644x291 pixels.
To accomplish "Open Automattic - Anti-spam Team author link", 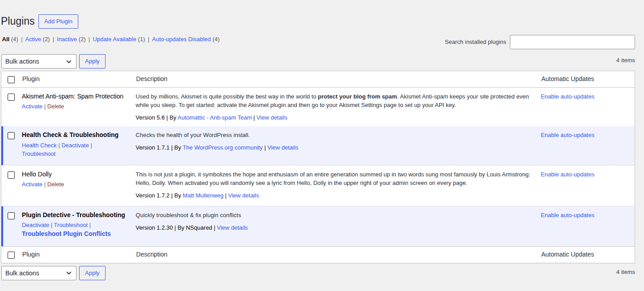I will coord(215,118).
